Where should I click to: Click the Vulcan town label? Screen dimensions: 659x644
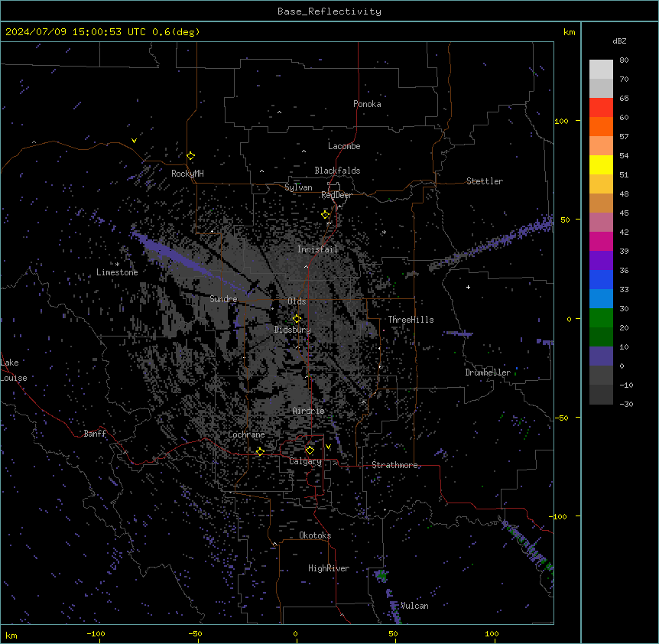click(x=414, y=606)
